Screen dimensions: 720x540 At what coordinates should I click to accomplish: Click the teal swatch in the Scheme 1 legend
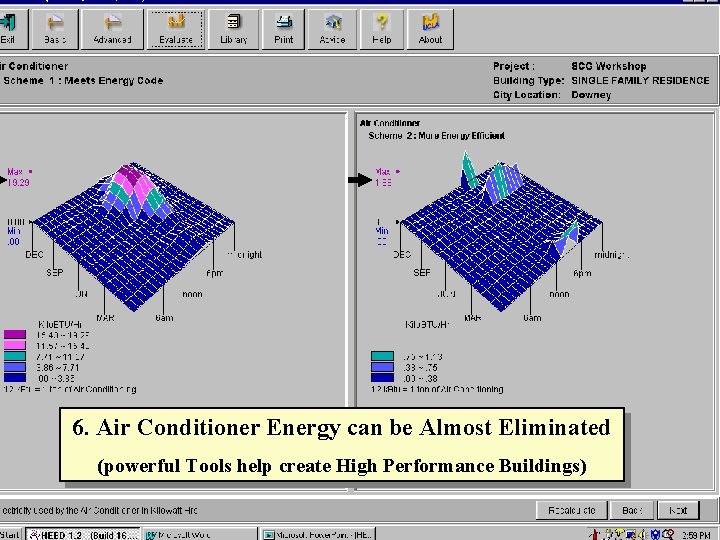click(x=15, y=356)
